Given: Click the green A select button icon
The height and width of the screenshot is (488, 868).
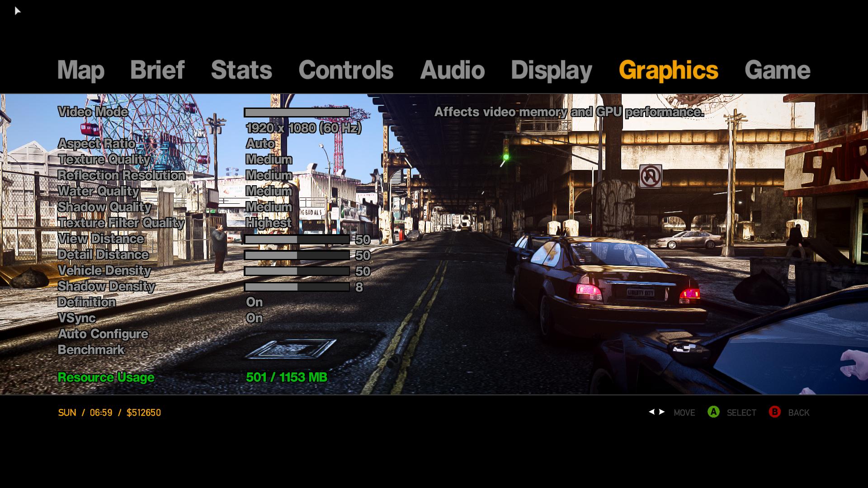Looking at the screenshot, I should coord(713,412).
